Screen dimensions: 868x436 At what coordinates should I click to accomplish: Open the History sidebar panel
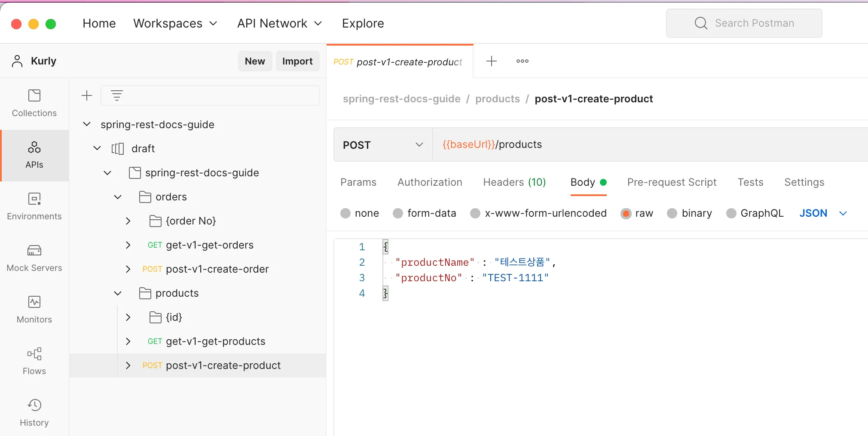(34, 413)
